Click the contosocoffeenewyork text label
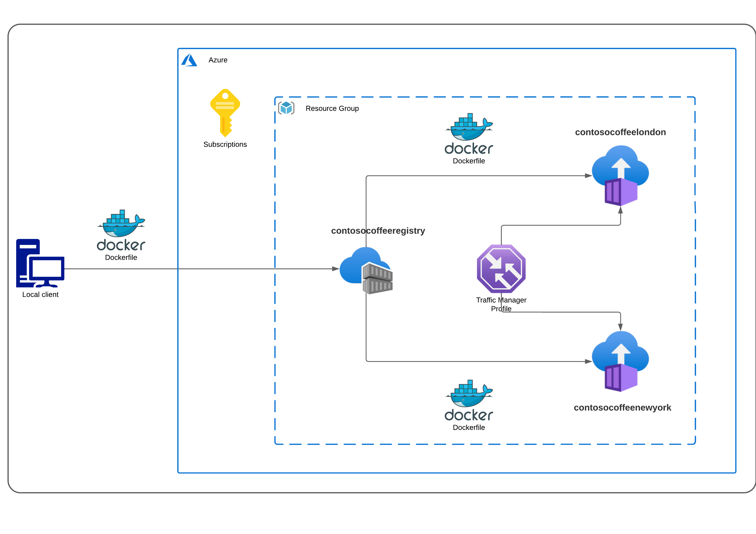The image size is (756, 534). tap(622, 408)
